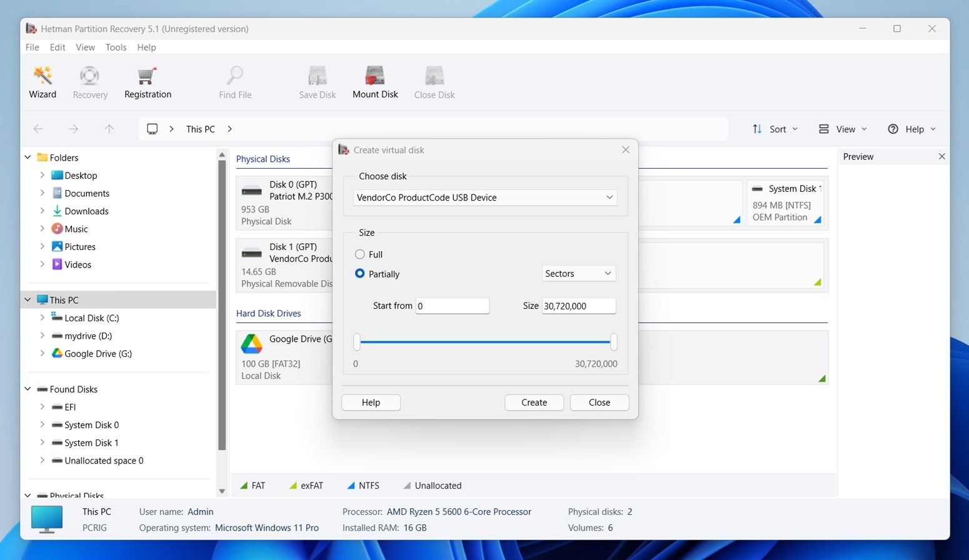
Task: Open the Tools menu
Action: pos(116,47)
